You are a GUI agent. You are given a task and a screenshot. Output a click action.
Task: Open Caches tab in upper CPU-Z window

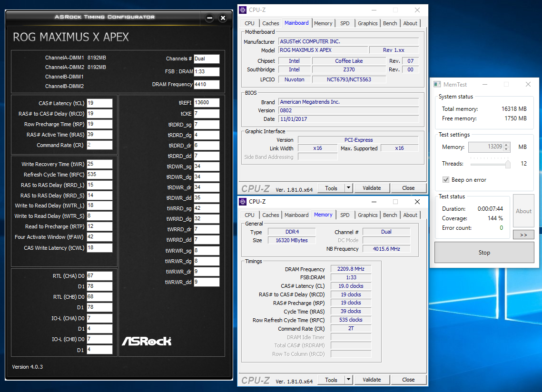click(x=271, y=23)
